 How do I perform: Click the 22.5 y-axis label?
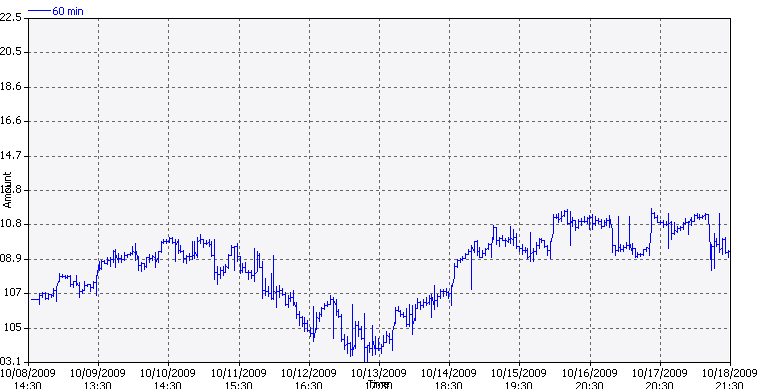click(11, 17)
